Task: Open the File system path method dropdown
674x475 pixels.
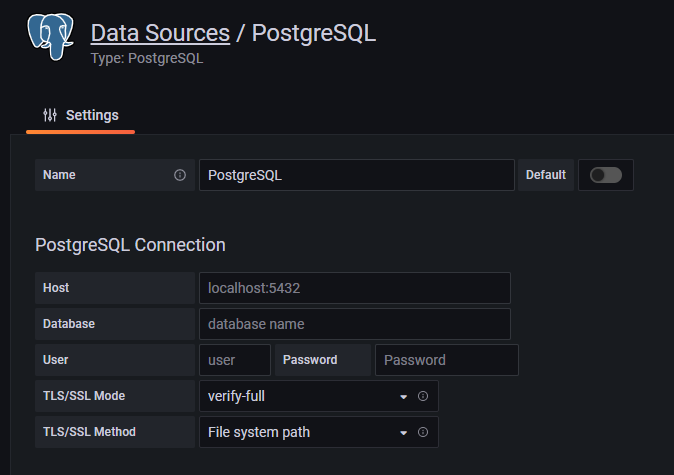Action: [x=319, y=432]
